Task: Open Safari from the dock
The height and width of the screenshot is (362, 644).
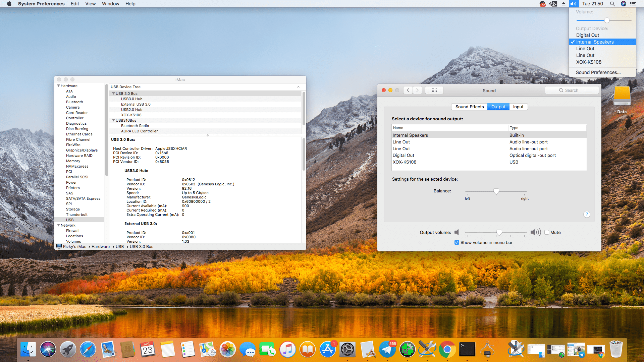Action: tap(88, 350)
